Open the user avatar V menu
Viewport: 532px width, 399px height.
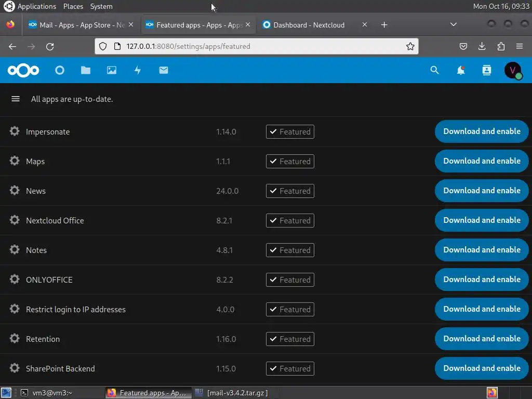pos(513,70)
